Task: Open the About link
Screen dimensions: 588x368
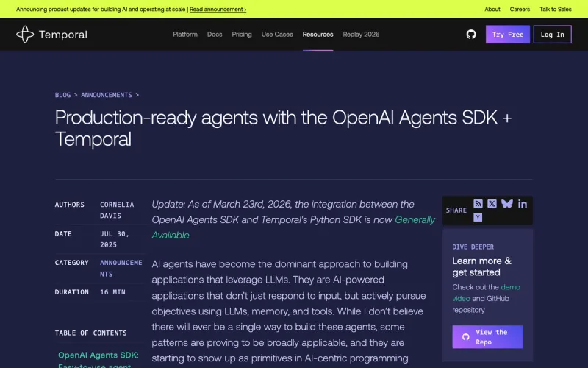Action: click(492, 9)
